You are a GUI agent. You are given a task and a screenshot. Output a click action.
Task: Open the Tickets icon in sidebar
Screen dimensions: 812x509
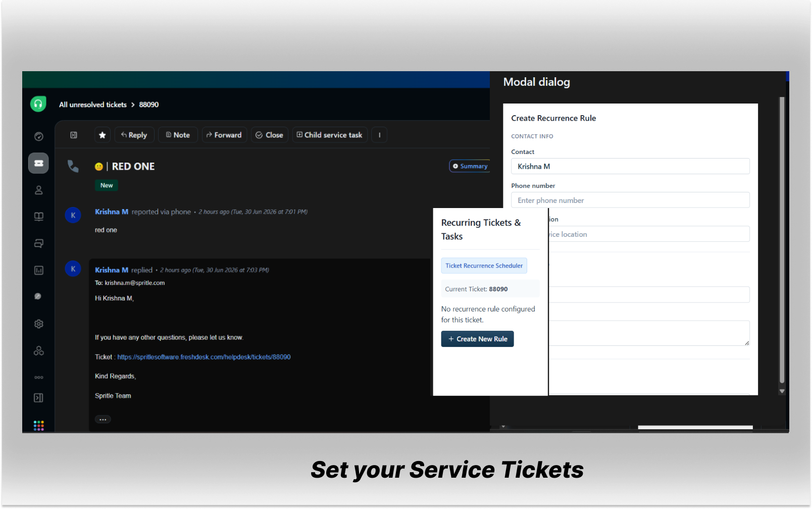[x=38, y=163]
